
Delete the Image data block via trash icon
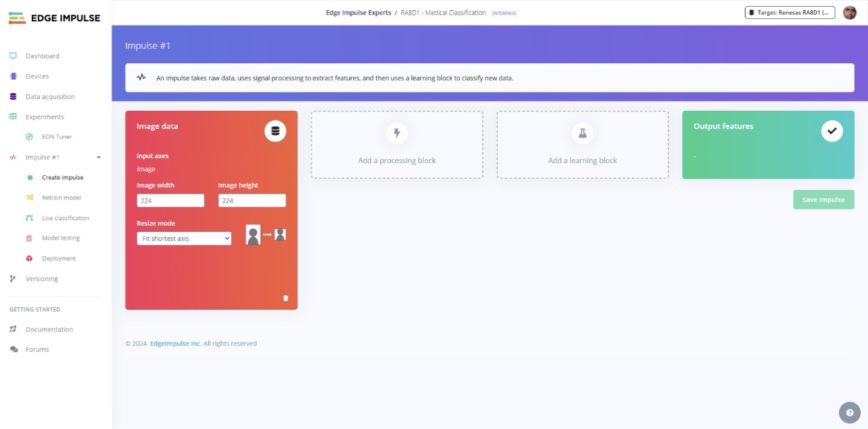click(x=285, y=298)
